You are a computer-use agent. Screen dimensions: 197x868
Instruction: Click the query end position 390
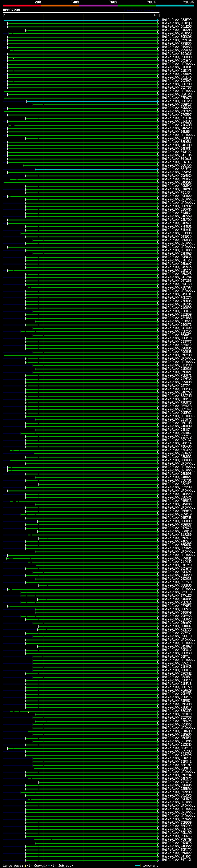click(x=155, y=15)
